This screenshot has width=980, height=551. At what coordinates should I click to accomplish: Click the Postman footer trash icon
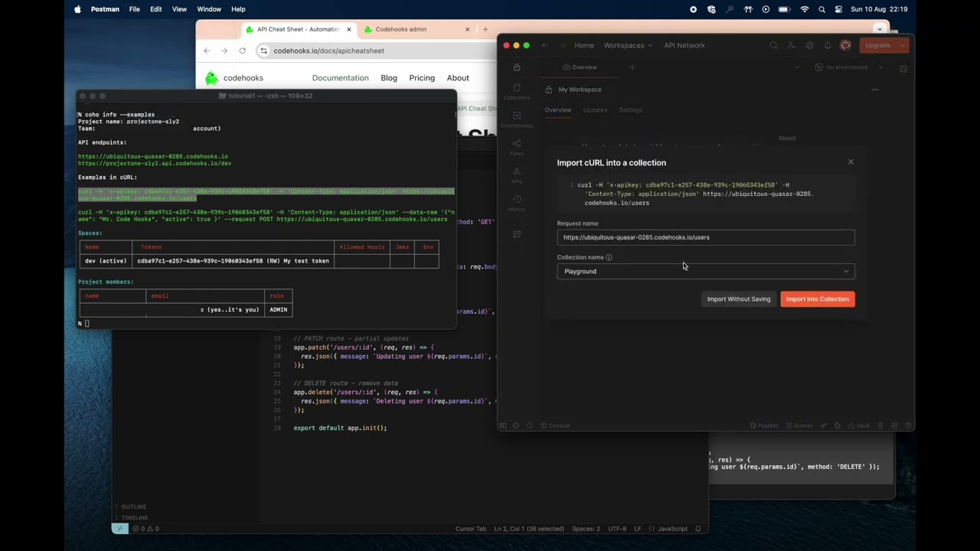pyautogui.click(x=881, y=425)
